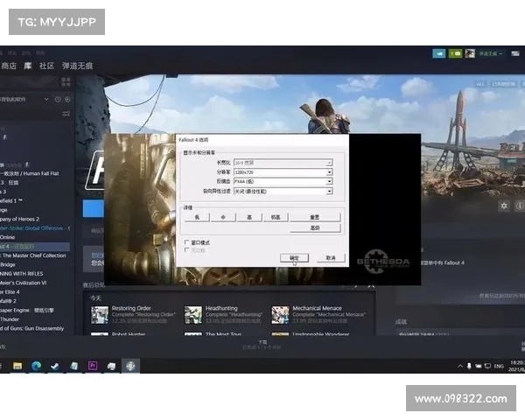Click the library recent-activity clock icon
Viewport: 525px width, 420px height.
58,99
